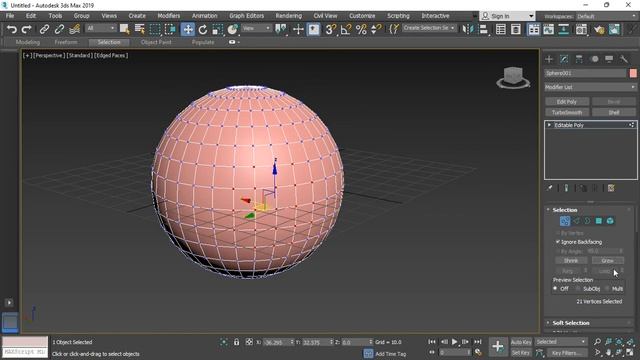Click the Undo arrow in the main toolbar
The width and height of the screenshot is (640, 360).
pyautogui.click(x=11, y=29)
